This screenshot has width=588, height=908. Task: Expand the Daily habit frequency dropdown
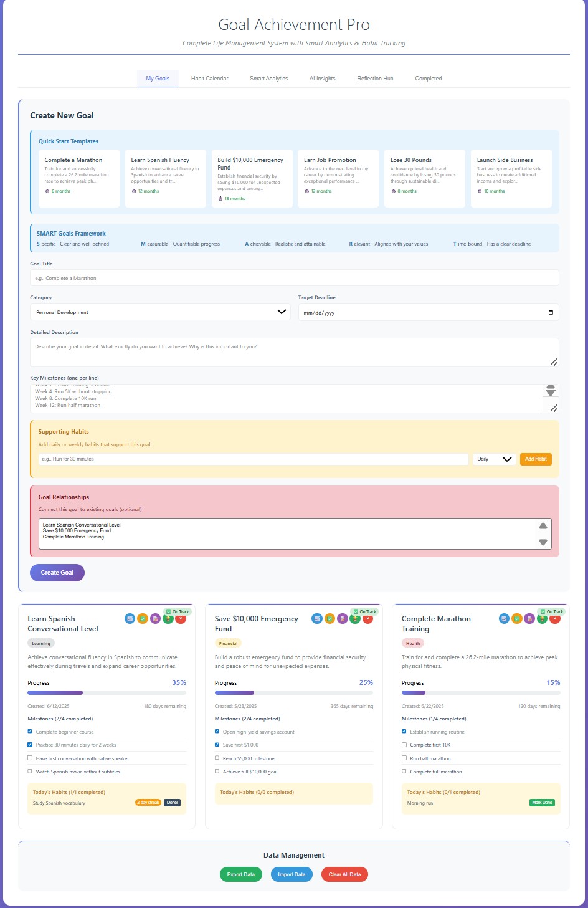click(494, 459)
